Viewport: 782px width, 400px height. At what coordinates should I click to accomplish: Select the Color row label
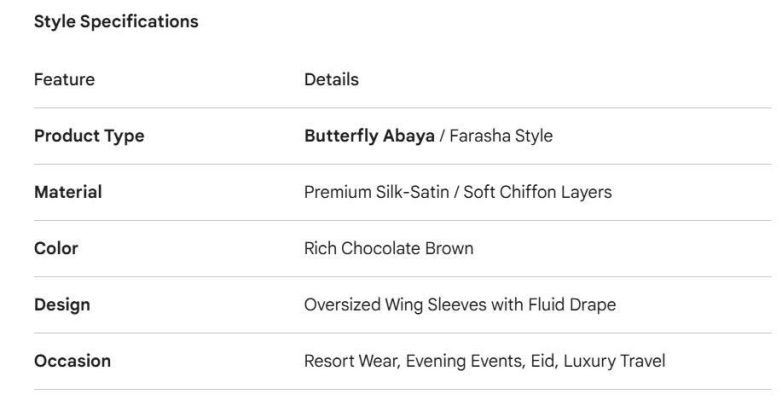click(56, 248)
